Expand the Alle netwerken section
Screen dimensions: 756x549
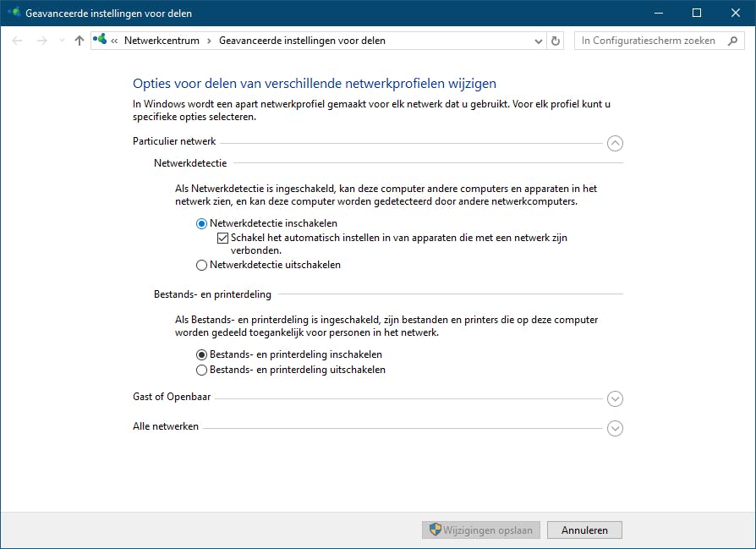point(616,428)
